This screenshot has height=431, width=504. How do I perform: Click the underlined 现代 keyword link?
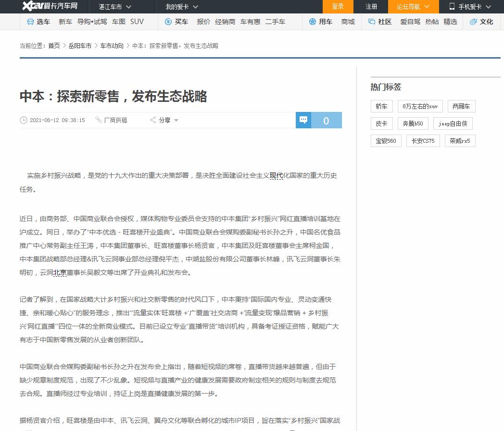click(276, 176)
